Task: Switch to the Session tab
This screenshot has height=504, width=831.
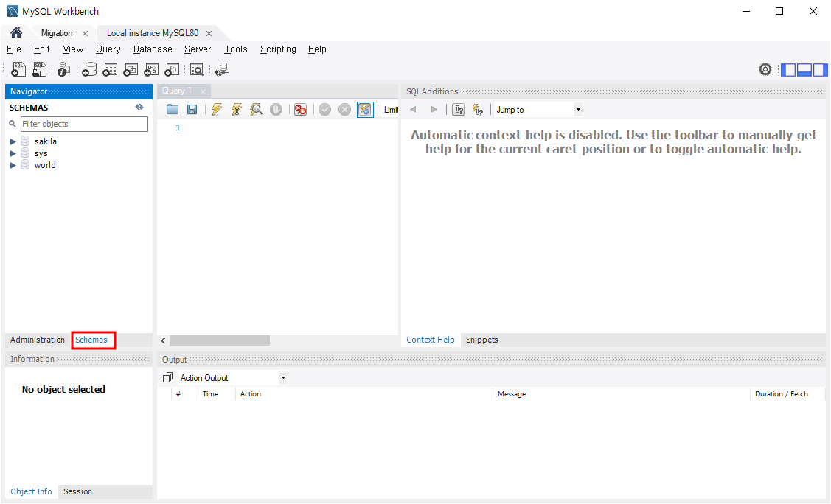Action: tap(77, 491)
